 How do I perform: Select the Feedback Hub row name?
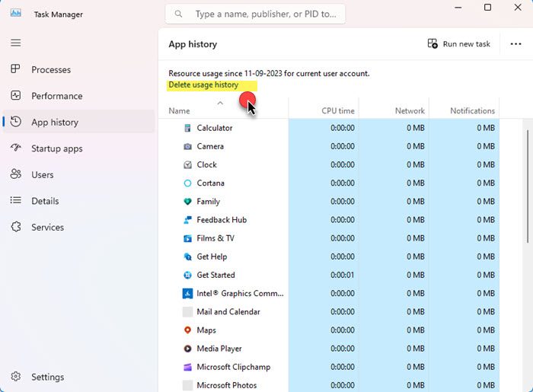222,220
